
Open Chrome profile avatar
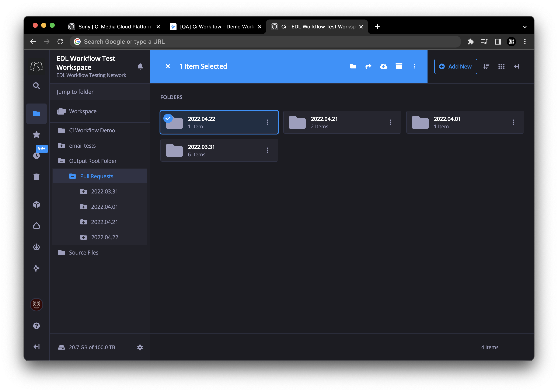(511, 42)
